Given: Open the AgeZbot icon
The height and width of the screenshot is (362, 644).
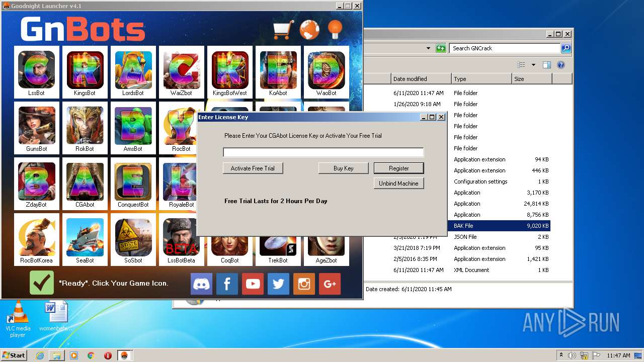Looking at the screenshot, I should pos(326,251).
